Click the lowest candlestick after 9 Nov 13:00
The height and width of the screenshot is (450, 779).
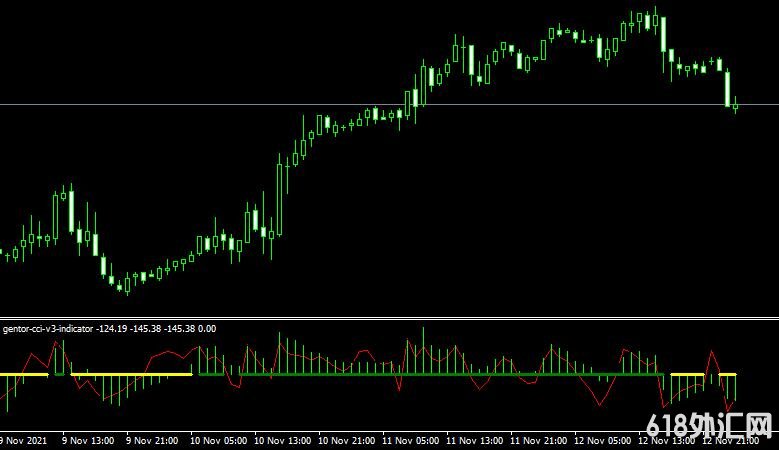(125, 286)
